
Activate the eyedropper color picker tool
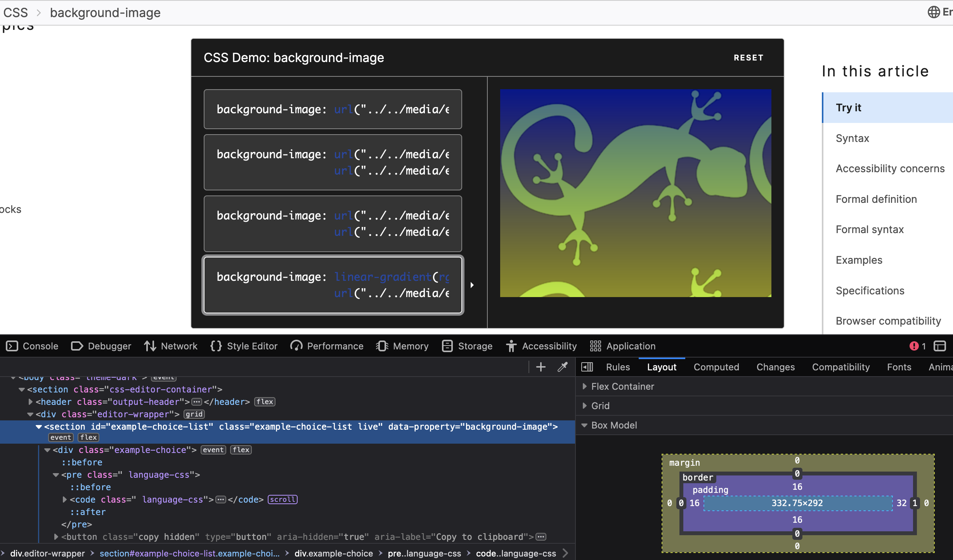(x=562, y=367)
